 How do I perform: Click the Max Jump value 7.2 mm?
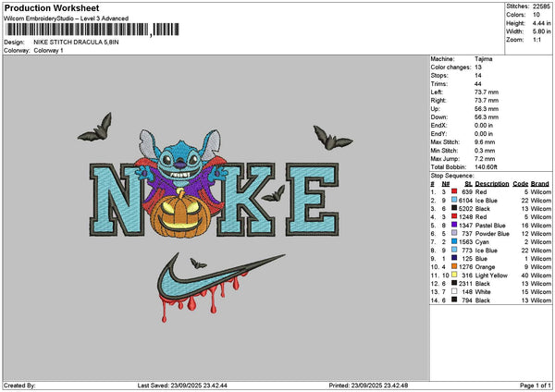pos(485,158)
